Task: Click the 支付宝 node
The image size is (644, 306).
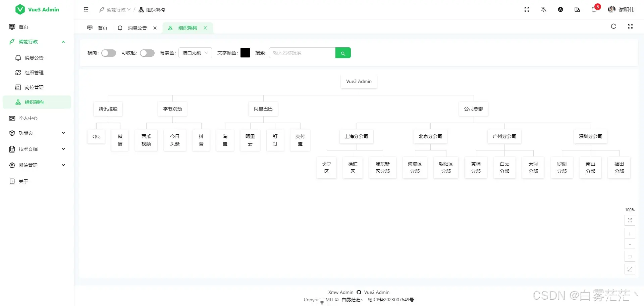Action: pos(300,140)
